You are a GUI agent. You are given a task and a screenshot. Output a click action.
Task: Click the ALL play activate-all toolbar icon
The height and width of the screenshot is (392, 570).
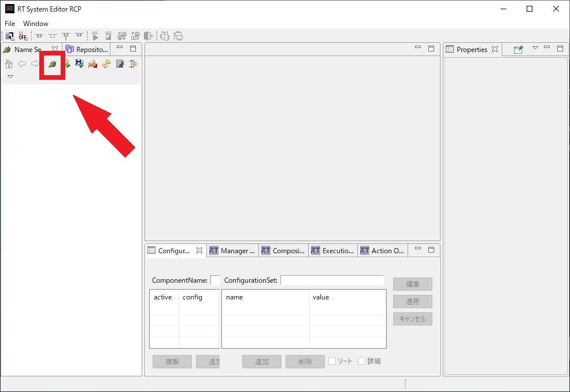point(95,36)
